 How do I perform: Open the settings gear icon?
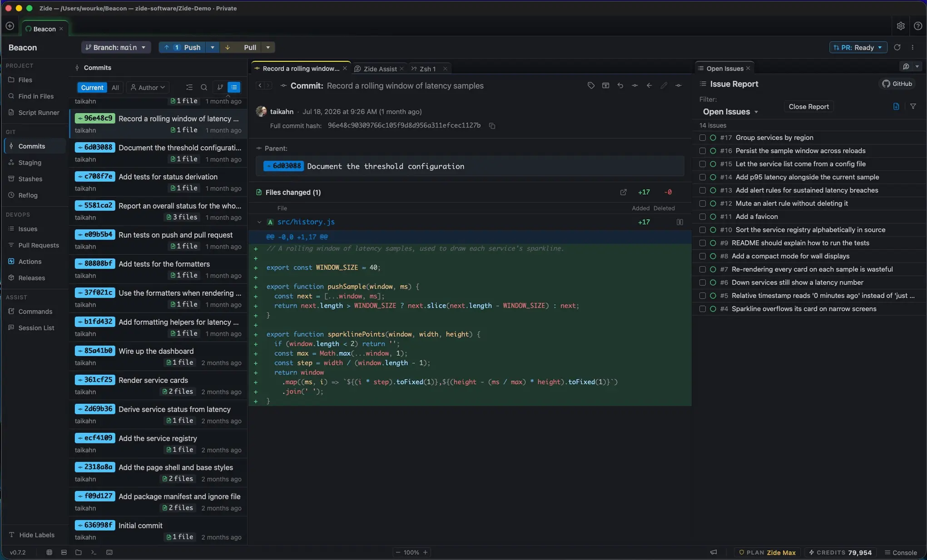(x=901, y=26)
